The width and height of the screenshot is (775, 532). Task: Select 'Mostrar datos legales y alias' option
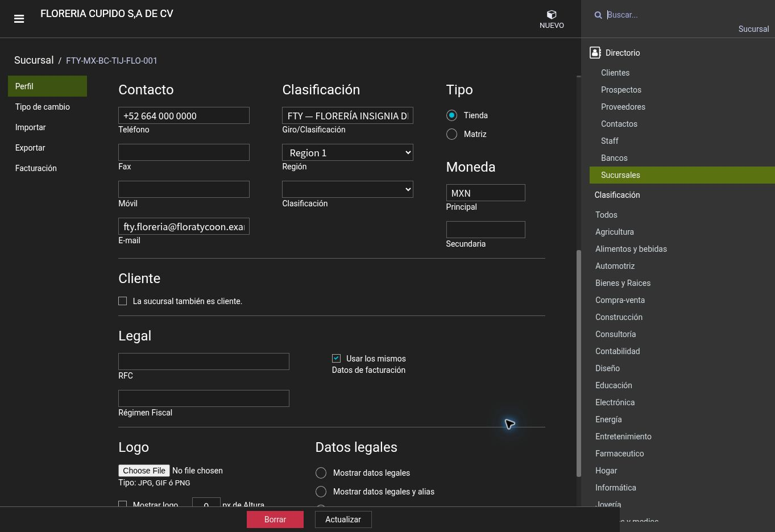(x=321, y=492)
